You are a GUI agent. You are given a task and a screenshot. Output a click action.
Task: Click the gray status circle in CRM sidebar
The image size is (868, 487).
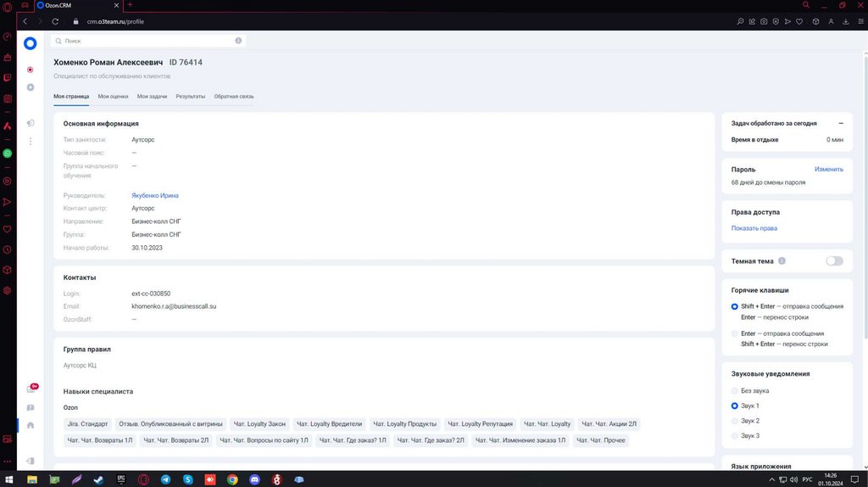pyautogui.click(x=31, y=87)
